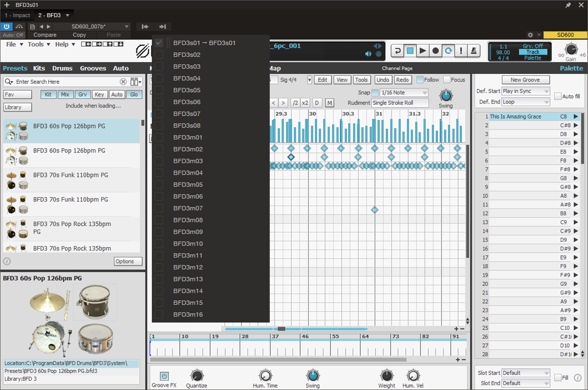Click the M button in editor toolbar
The height and width of the screenshot is (390, 588).
[329, 103]
